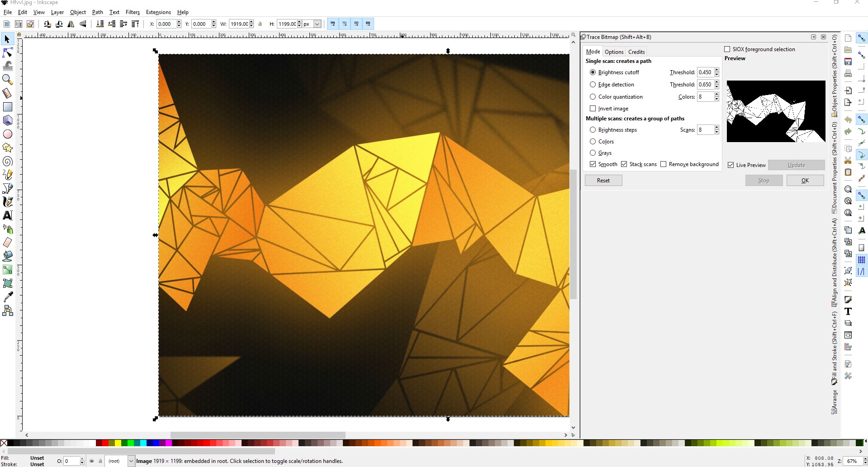
Task: Click the yellow color swatch in palette
Action: click(x=118, y=443)
